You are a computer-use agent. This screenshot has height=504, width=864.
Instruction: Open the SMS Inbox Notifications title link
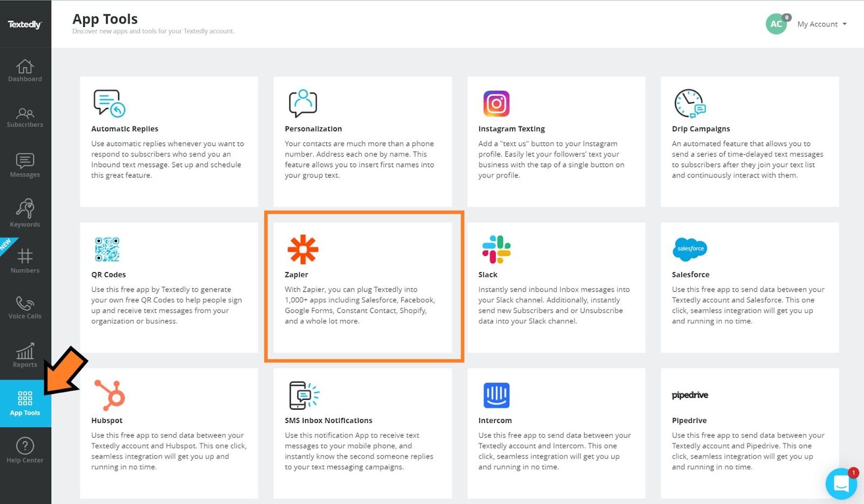coord(328,420)
